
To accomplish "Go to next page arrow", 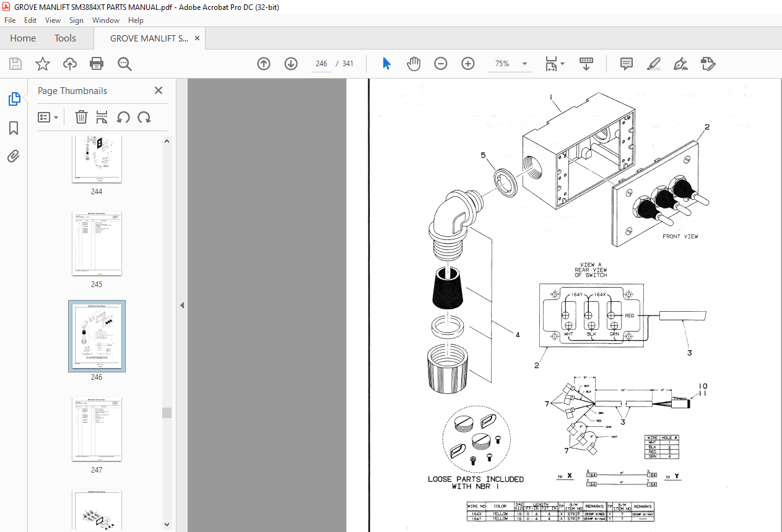I will pyautogui.click(x=291, y=64).
